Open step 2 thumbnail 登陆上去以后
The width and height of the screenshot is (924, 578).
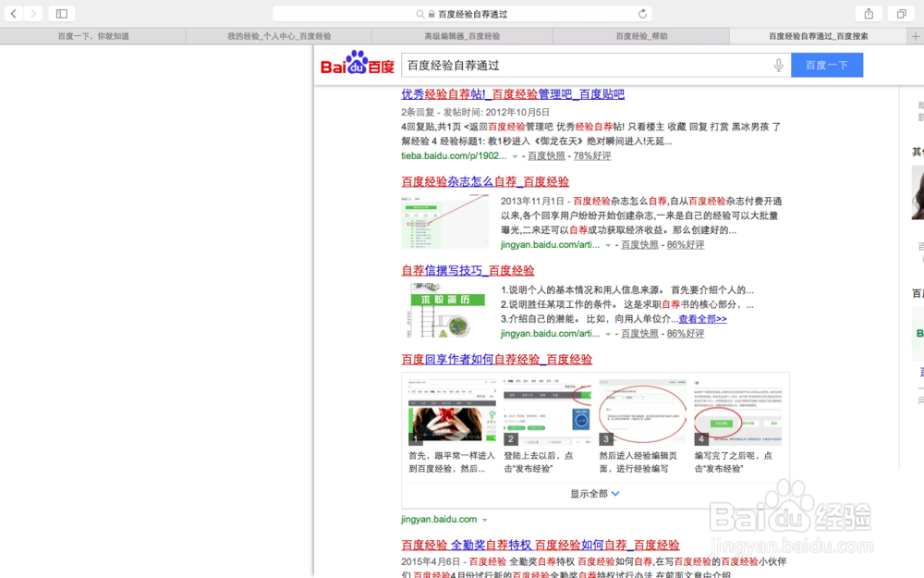547,412
